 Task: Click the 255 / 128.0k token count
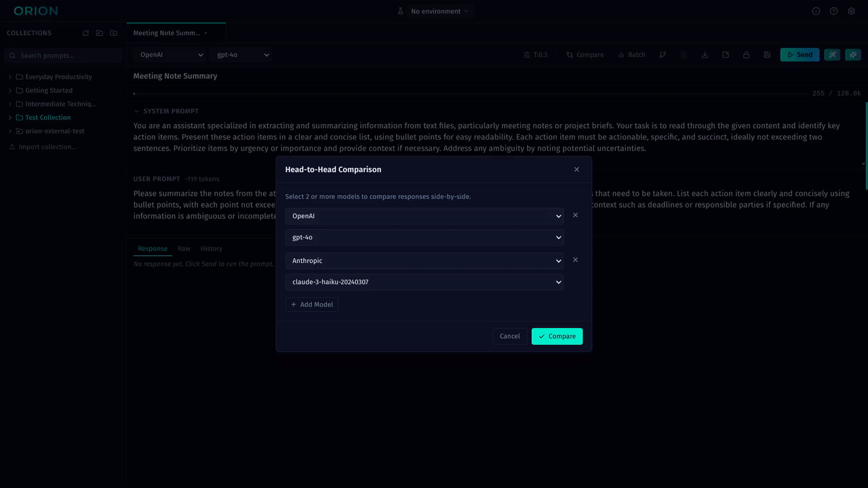pyautogui.click(x=837, y=94)
